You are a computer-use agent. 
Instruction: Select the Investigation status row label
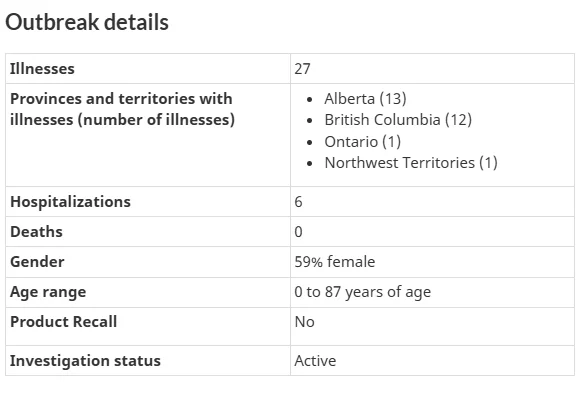coord(85,361)
